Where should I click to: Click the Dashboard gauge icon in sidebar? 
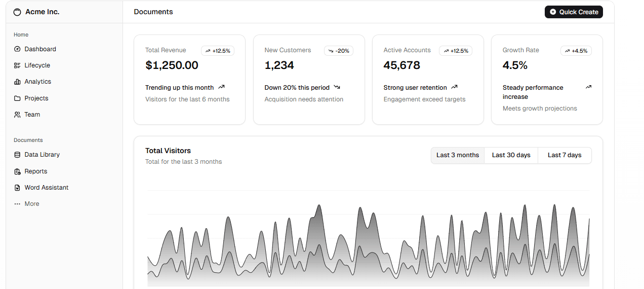[17, 49]
